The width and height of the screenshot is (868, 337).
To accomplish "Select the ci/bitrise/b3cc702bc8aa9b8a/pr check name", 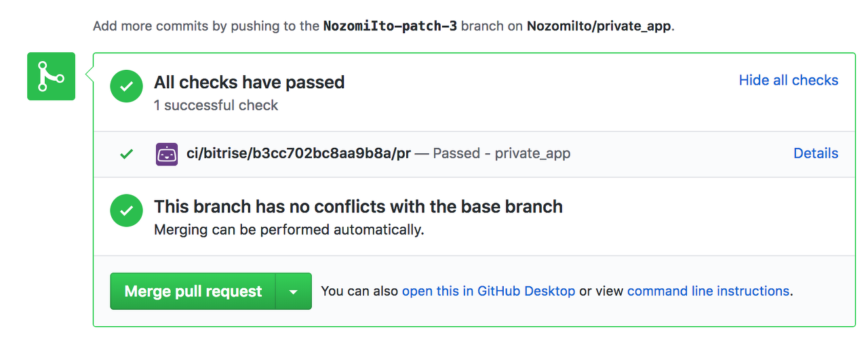I will [x=298, y=153].
